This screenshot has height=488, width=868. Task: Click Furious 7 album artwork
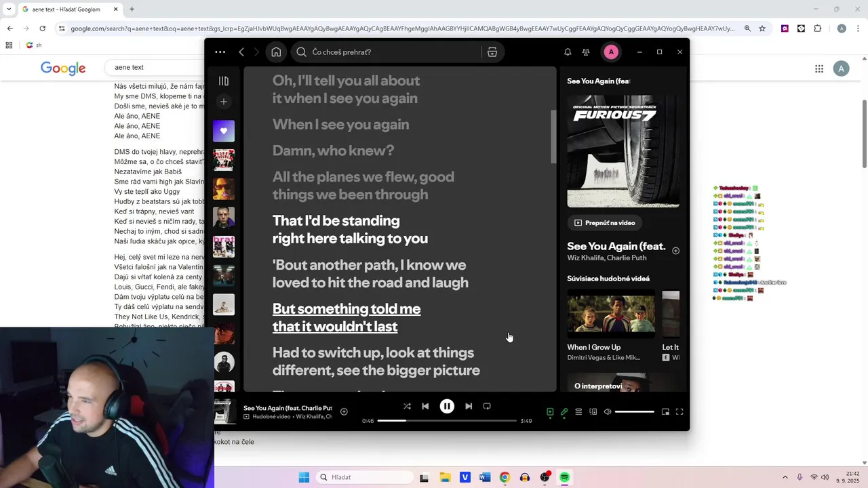coord(623,151)
